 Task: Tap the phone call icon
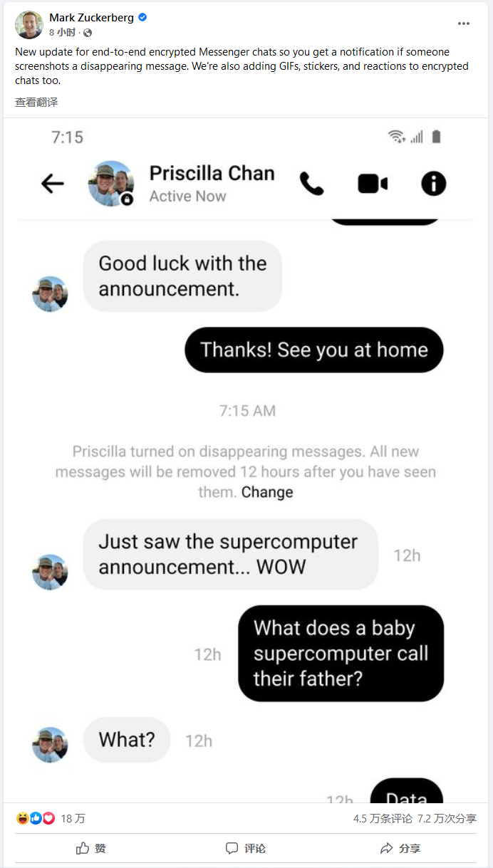pos(311,184)
